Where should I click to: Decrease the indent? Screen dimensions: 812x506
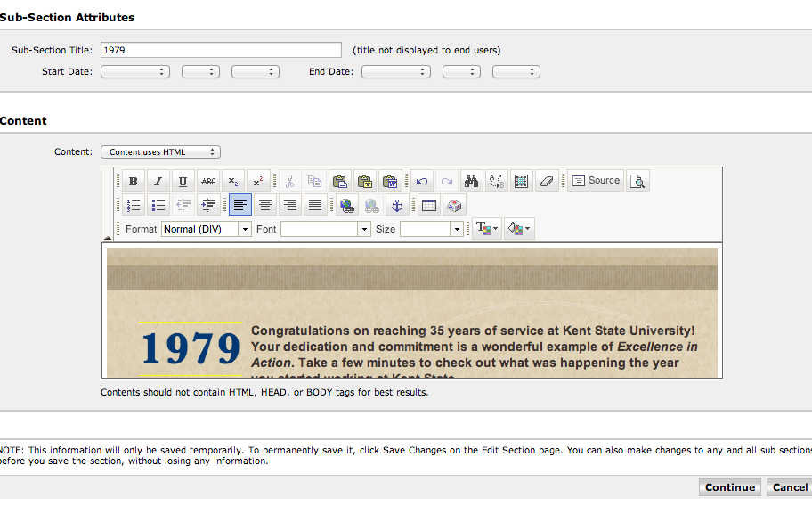pos(183,206)
